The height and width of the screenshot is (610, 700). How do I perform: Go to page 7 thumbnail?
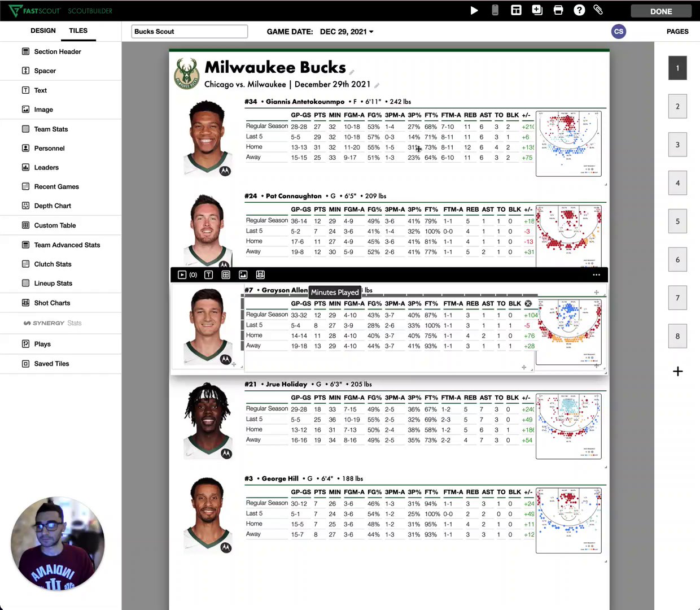click(x=677, y=298)
